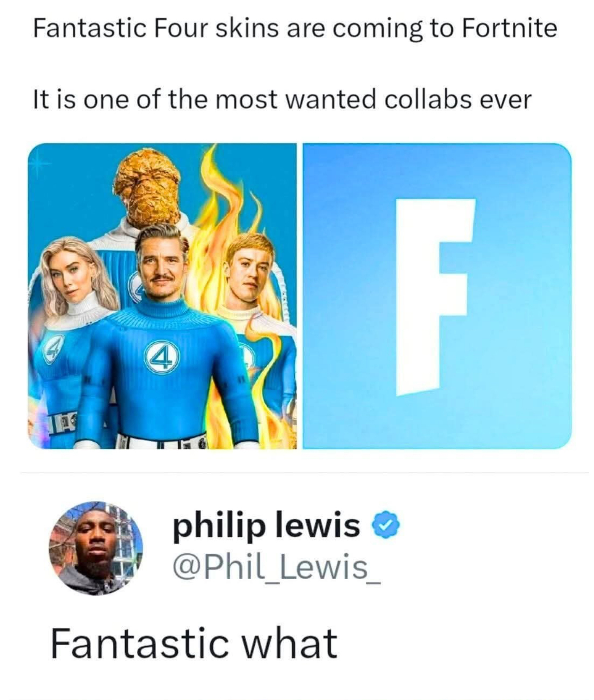The width and height of the screenshot is (594, 700).
Task: Click the white F in Fortnite logo
Action: pyautogui.click(x=435, y=297)
